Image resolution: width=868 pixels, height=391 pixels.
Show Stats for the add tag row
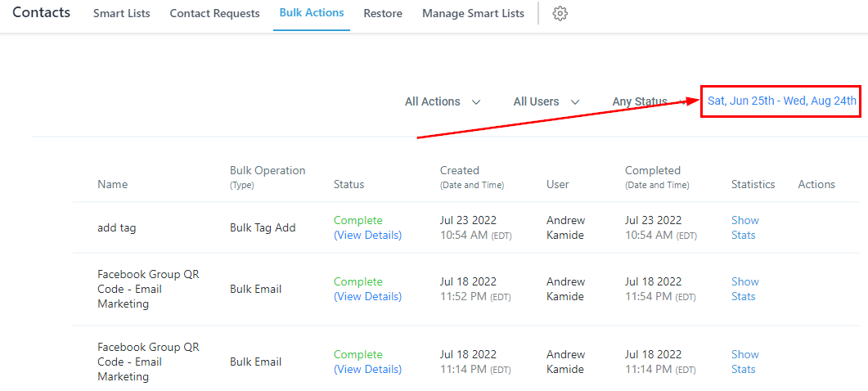click(x=744, y=227)
